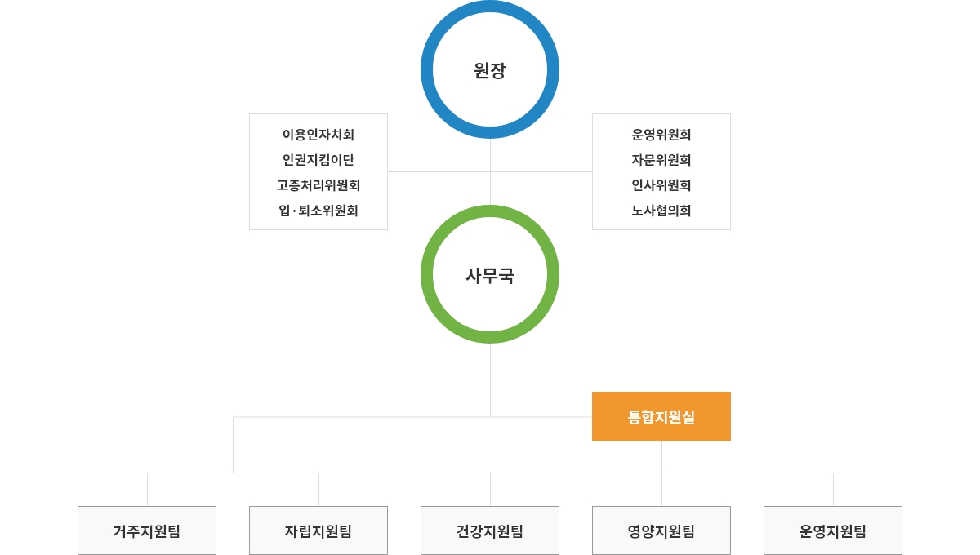Click the blue 원장 circle
980x555 pixels.
(490, 69)
